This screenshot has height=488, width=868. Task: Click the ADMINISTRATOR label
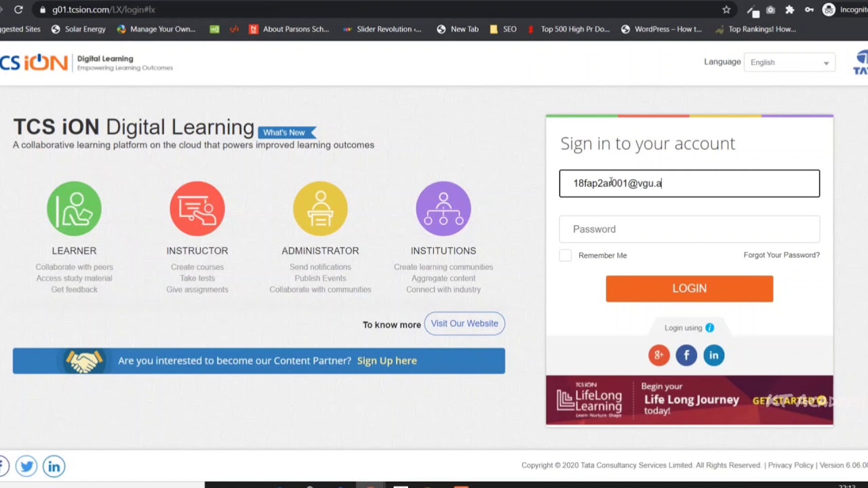pyautogui.click(x=320, y=251)
